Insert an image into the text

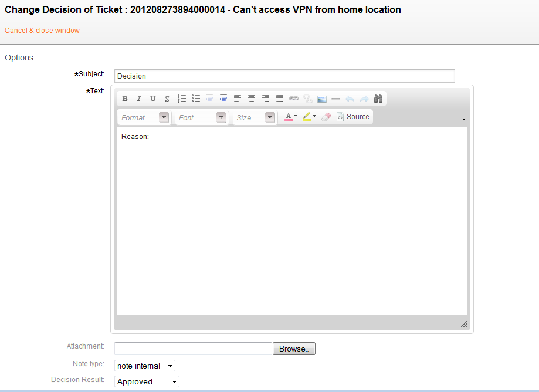321,99
